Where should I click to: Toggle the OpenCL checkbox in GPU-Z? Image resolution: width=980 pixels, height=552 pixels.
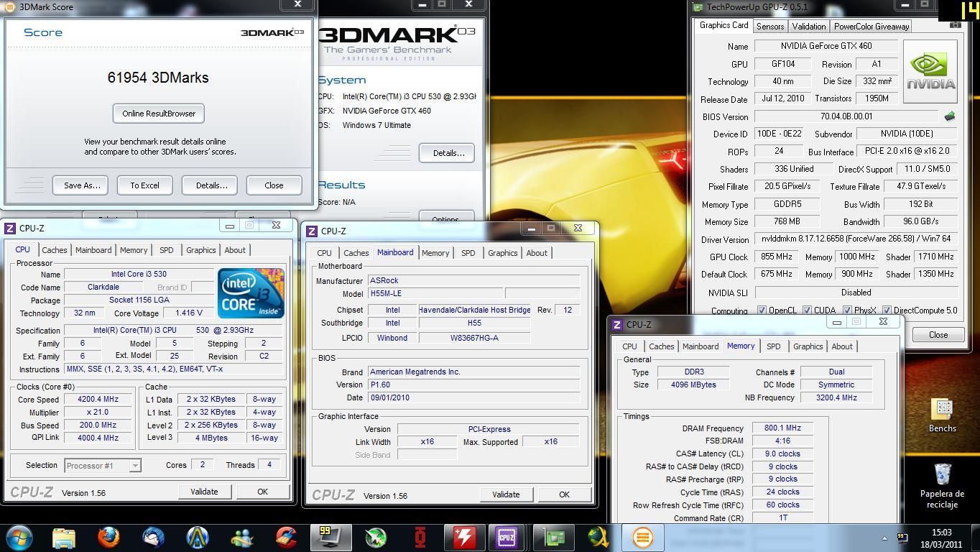click(762, 310)
